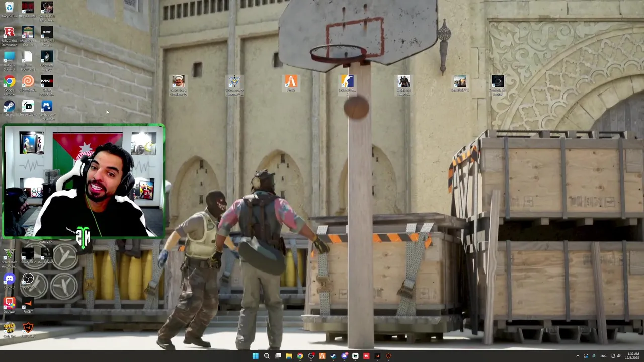Open the Windows Start menu
The width and height of the screenshot is (644, 362).
tap(255, 356)
